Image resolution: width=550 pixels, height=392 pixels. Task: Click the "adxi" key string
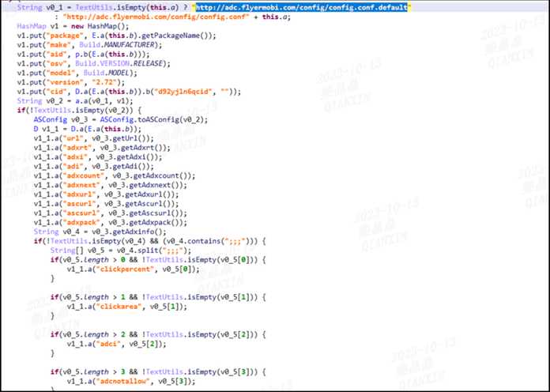tap(75, 156)
